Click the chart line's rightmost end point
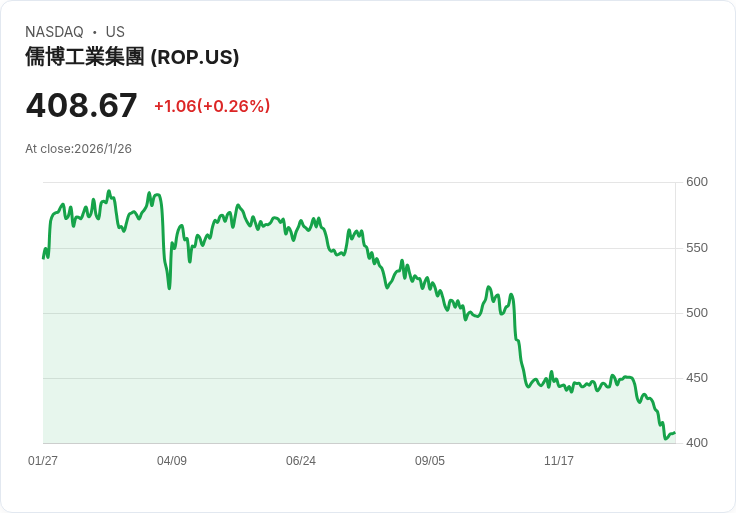The width and height of the screenshot is (736, 513). click(x=675, y=433)
